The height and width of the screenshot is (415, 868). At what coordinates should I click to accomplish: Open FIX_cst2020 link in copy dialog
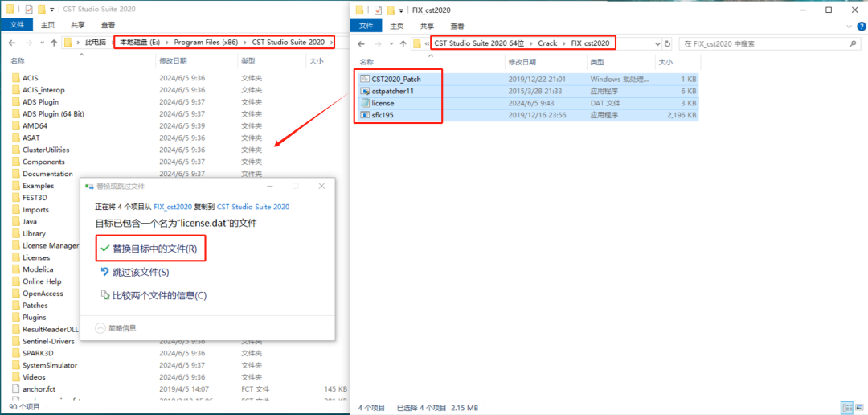(173, 206)
